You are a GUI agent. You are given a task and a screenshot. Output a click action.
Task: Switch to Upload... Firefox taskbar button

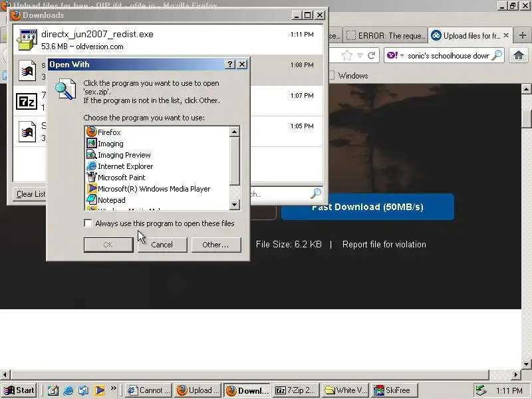(x=198, y=390)
